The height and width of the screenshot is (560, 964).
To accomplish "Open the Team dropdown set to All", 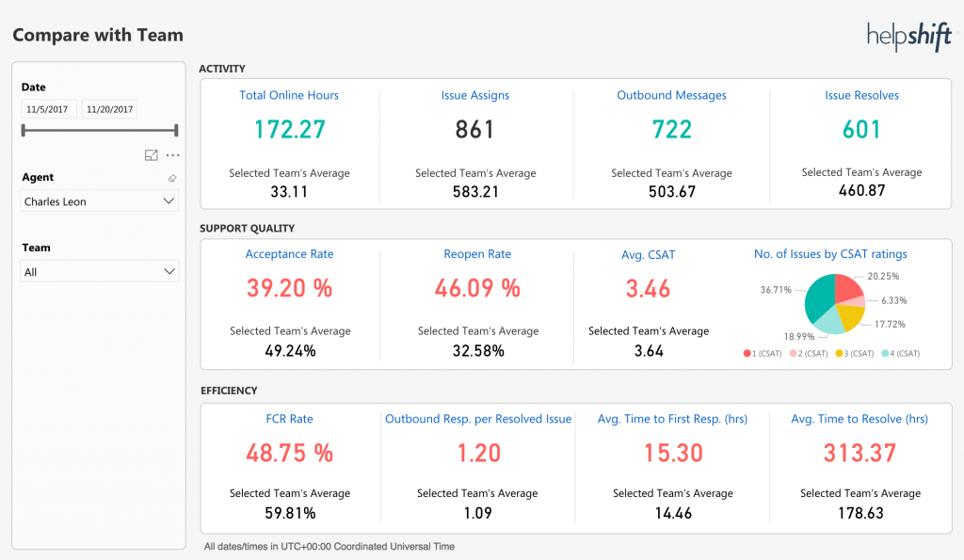I will [x=99, y=270].
